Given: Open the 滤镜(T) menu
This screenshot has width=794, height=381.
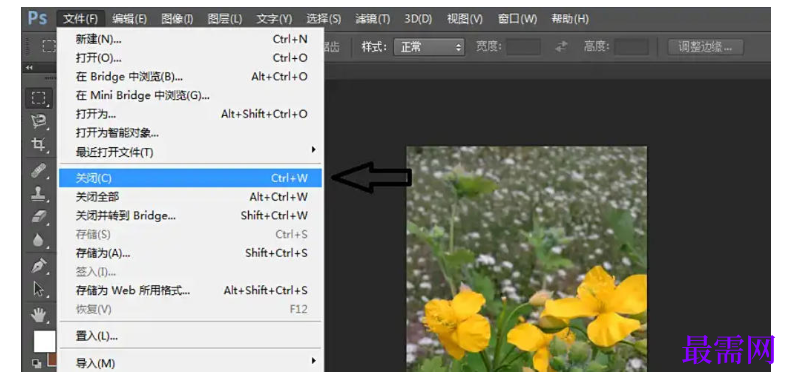Looking at the screenshot, I should 373,19.
